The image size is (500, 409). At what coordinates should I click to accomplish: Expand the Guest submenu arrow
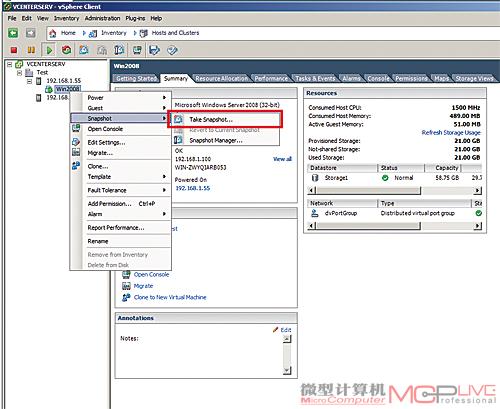(164, 108)
